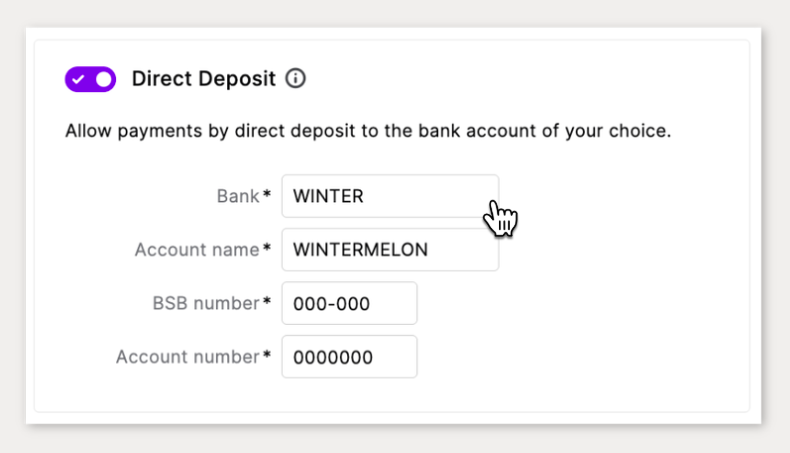Click the required asterisk beside Bank
This screenshot has height=453, width=790.
(267, 195)
